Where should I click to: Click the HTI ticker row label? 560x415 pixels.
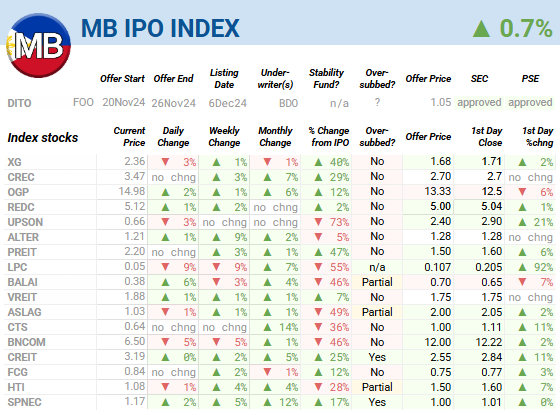[x=16, y=387]
